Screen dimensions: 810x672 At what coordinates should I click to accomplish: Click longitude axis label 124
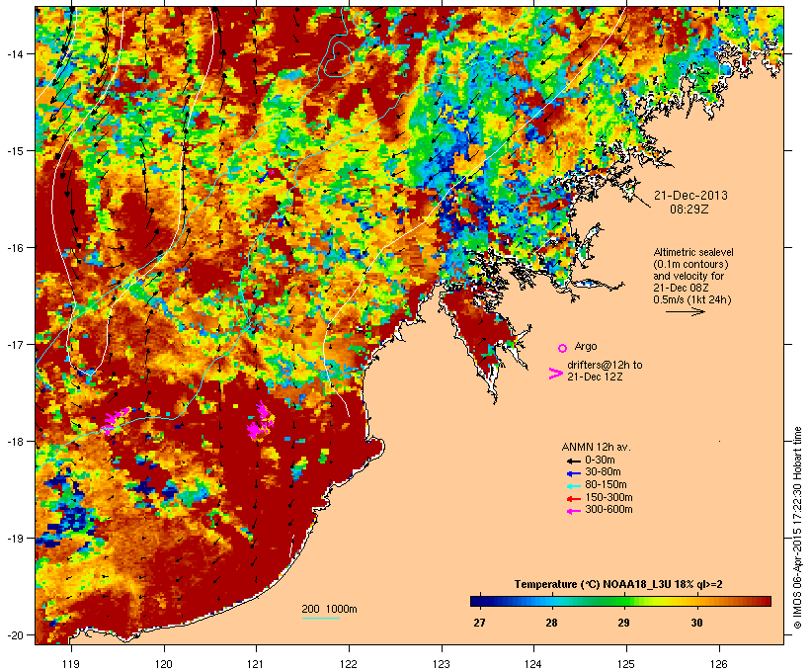[533, 664]
